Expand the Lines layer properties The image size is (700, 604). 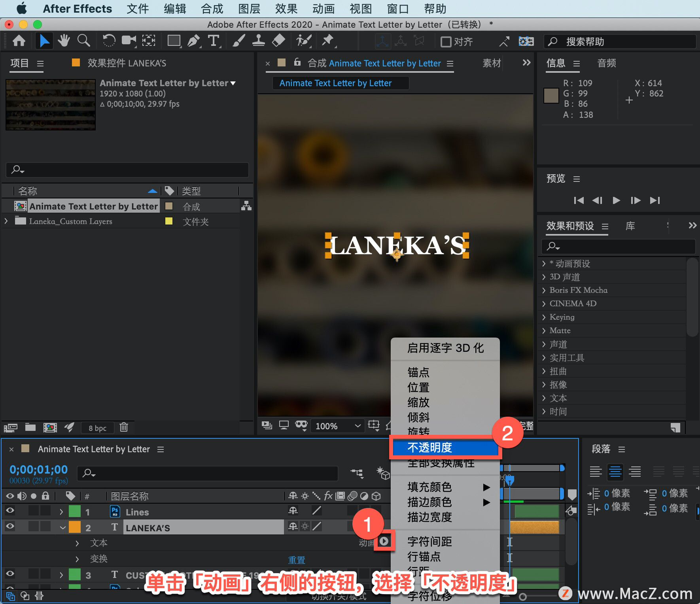[x=61, y=512]
